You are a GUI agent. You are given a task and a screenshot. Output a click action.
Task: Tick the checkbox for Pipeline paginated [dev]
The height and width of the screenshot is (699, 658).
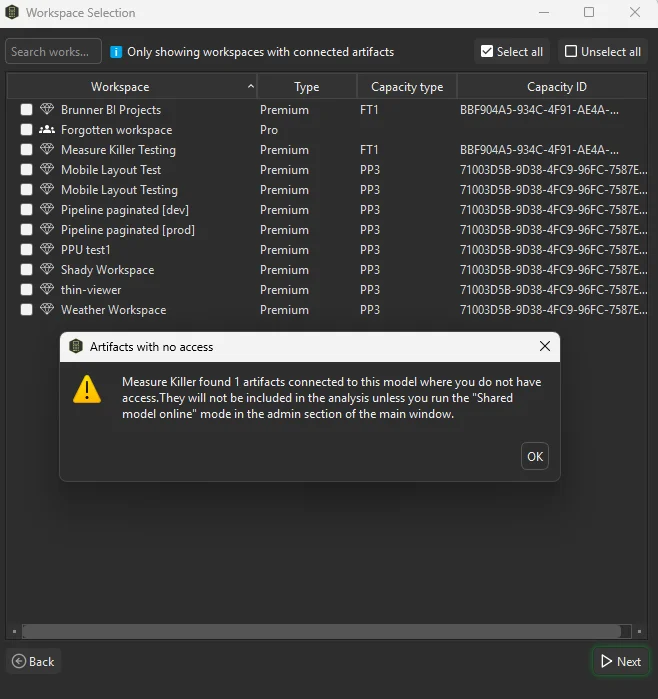pyautogui.click(x=26, y=210)
